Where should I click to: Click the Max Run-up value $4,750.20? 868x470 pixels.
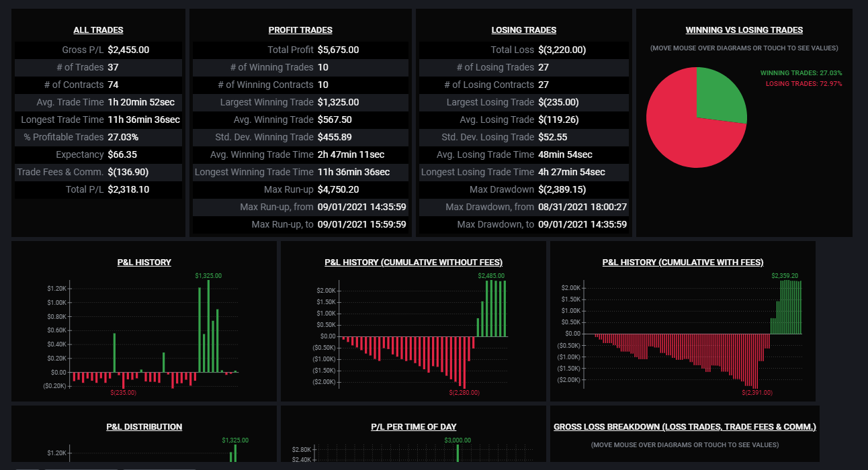point(338,189)
